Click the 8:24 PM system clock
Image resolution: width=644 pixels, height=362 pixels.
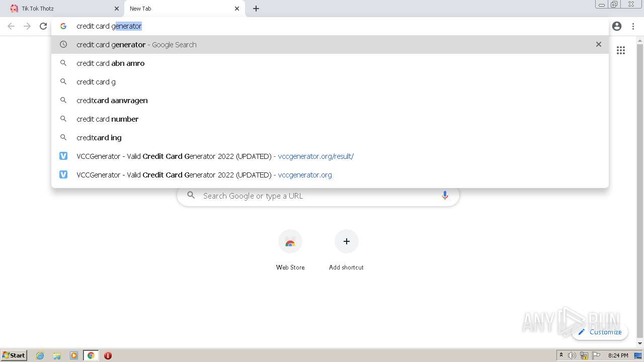pos(618,355)
